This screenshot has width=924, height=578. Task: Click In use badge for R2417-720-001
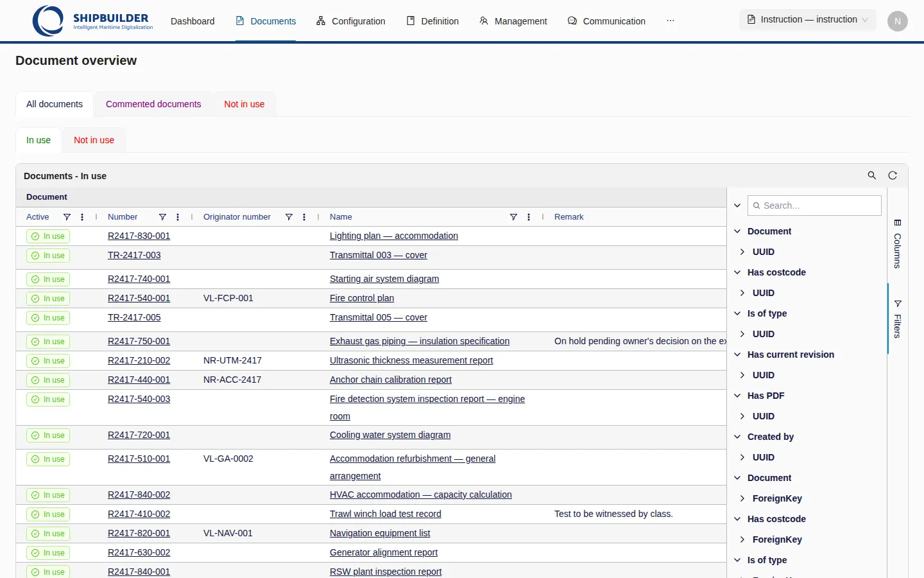pos(48,435)
